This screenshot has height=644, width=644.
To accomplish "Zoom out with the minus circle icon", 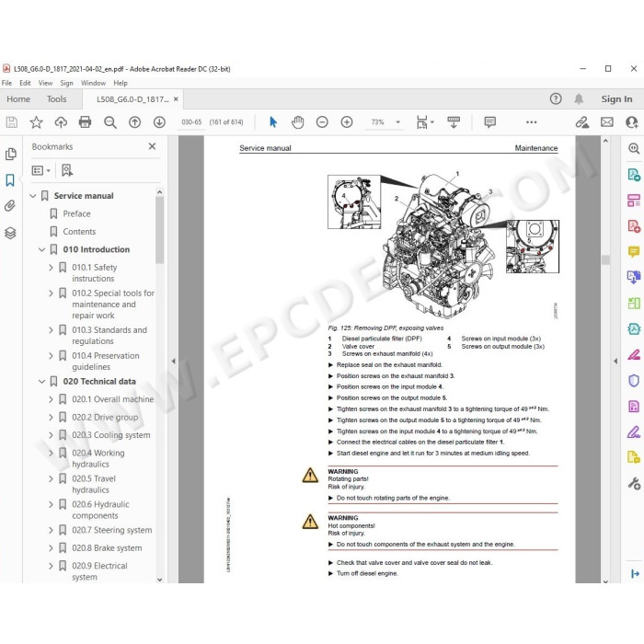I will [x=322, y=122].
